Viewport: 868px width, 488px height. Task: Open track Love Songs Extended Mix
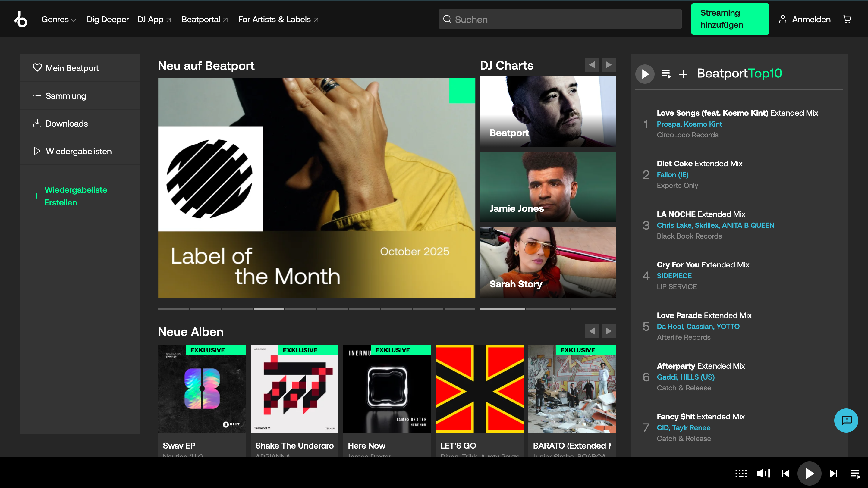[x=737, y=113]
